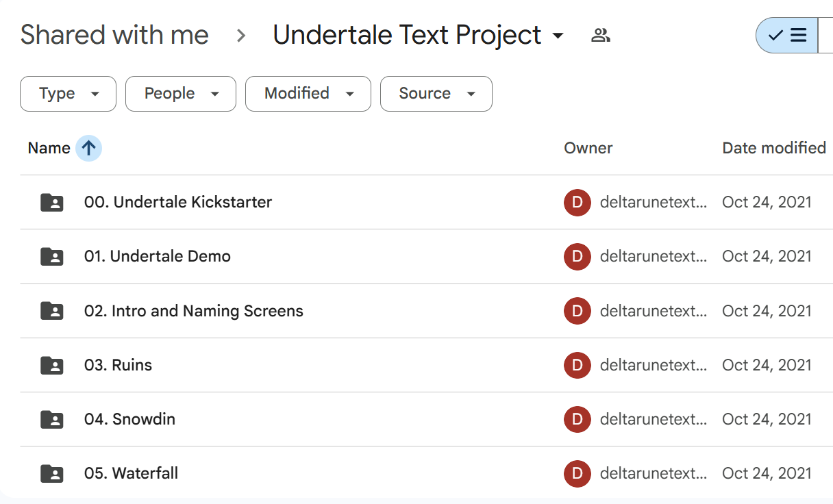
Task: Click the Date modified column header
Action: (x=774, y=148)
